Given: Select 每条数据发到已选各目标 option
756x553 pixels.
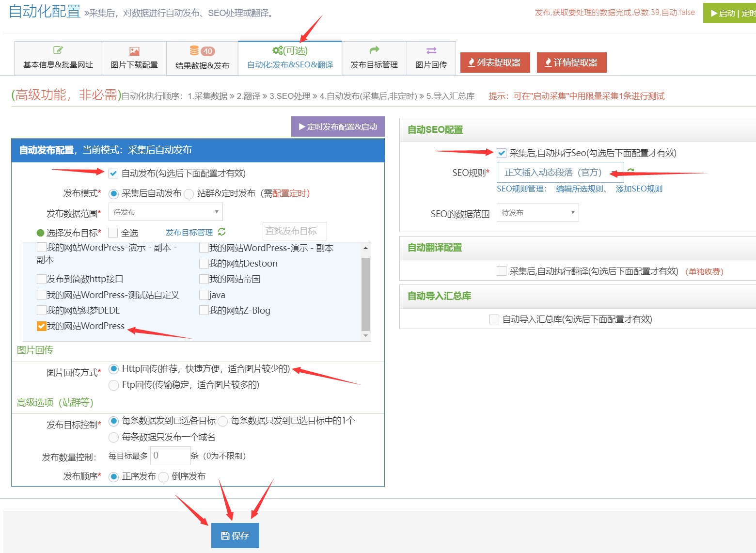Looking at the screenshot, I should [x=114, y=421].
